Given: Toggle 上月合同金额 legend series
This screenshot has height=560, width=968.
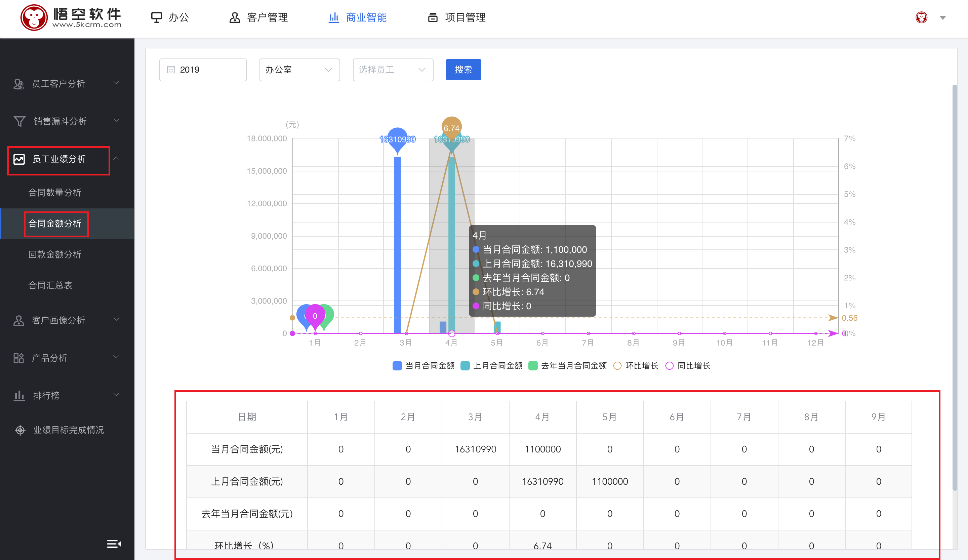Looking at the screenshot, I should click(x=492, y=366).
